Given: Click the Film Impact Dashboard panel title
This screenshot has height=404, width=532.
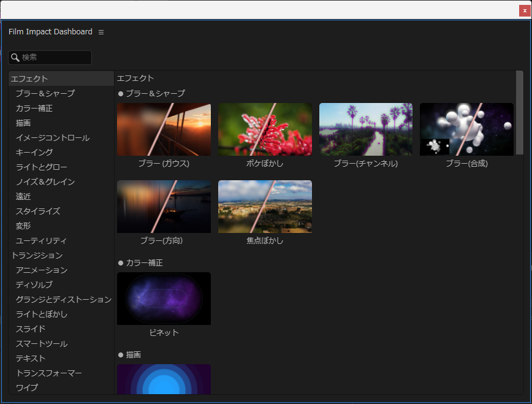Looking at the screenshot, I should [50, 32].
